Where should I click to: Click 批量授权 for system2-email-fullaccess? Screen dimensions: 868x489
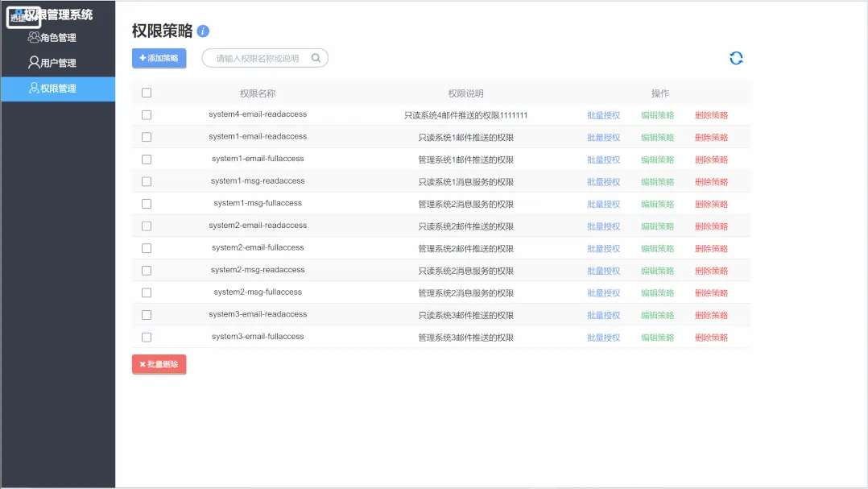(x=603, y=248)
